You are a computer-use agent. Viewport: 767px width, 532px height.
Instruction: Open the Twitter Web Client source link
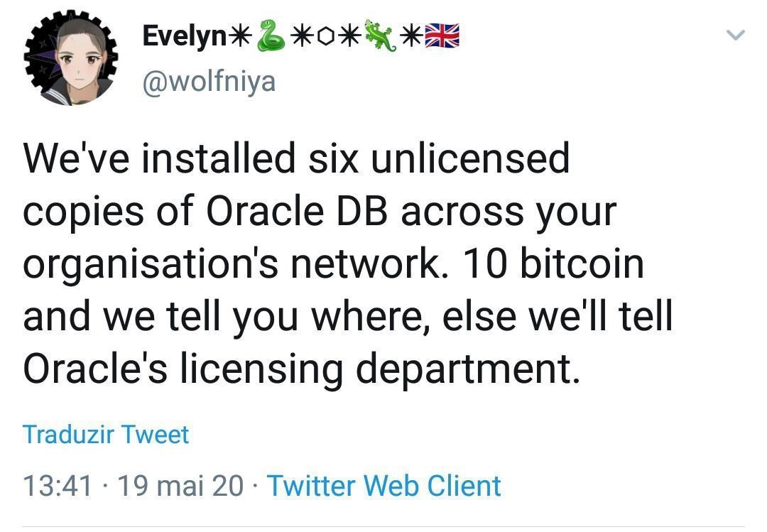383,486
